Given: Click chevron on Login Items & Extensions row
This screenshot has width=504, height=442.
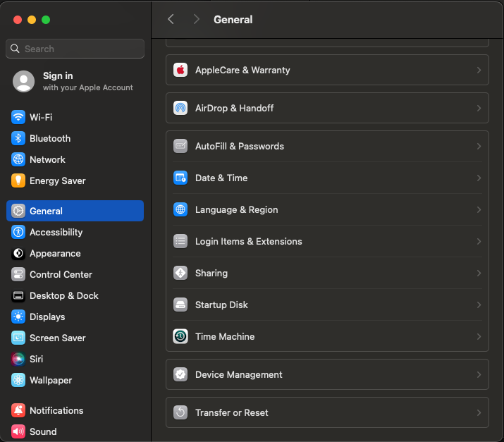Looking at the screenshot, I should click(x=479, y=241).
